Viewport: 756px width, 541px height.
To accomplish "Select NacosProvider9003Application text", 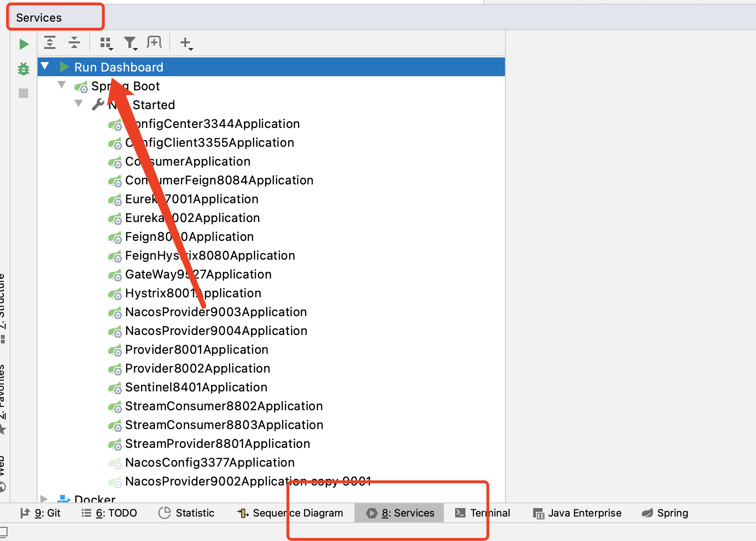I will pyautogui.click(x=216, y=312).
